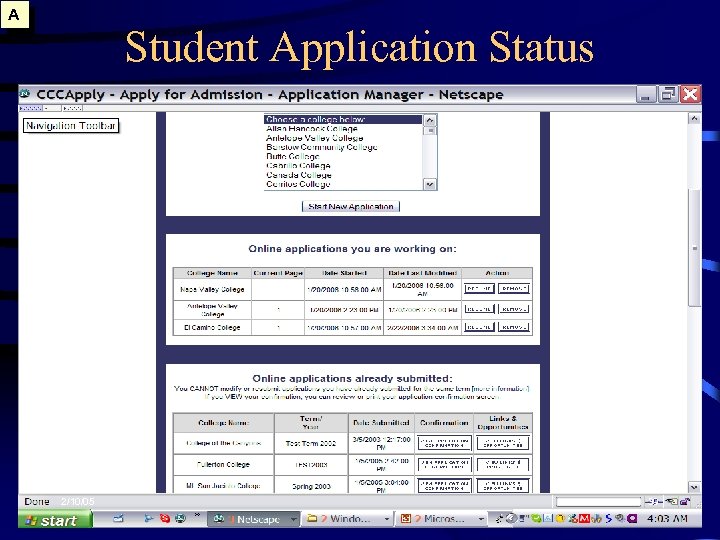
Task: Click the Navigation Toolbar label
Action: pyautogui.click(x=71, y=125)
